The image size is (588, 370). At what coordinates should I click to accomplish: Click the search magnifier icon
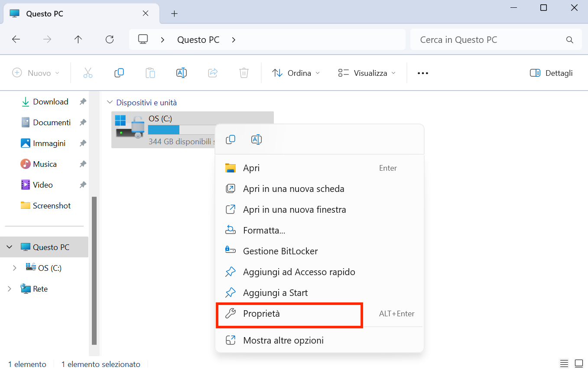pyautogui.click(x=570, y=40)
